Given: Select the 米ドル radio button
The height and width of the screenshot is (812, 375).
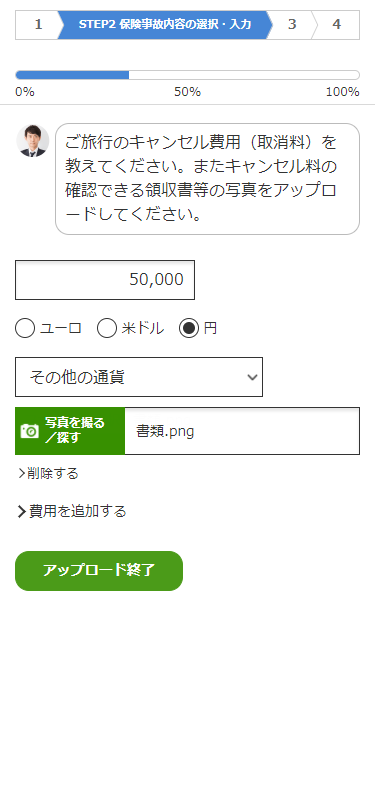Looking at the screenshot, I should click(x=107, y=328).
